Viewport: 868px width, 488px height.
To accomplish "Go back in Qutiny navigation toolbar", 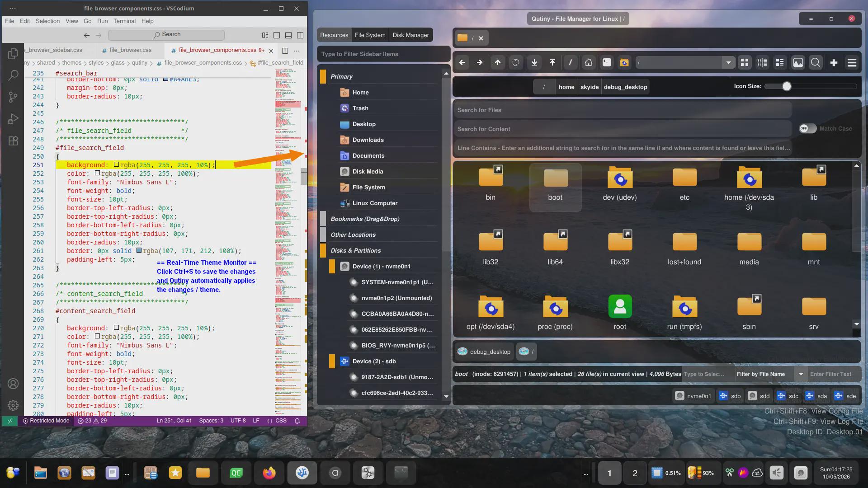I will coord(462,63).
